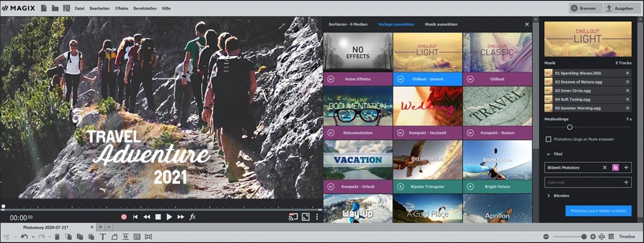
Task: Open the undo history dropdown
Action: point(33,237)
